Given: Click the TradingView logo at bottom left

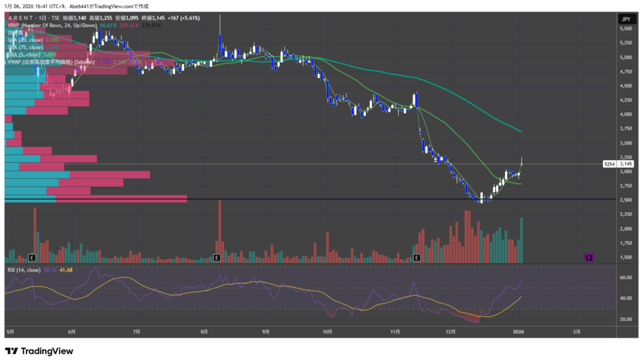Looking at the screenshot, I should 39,351.
